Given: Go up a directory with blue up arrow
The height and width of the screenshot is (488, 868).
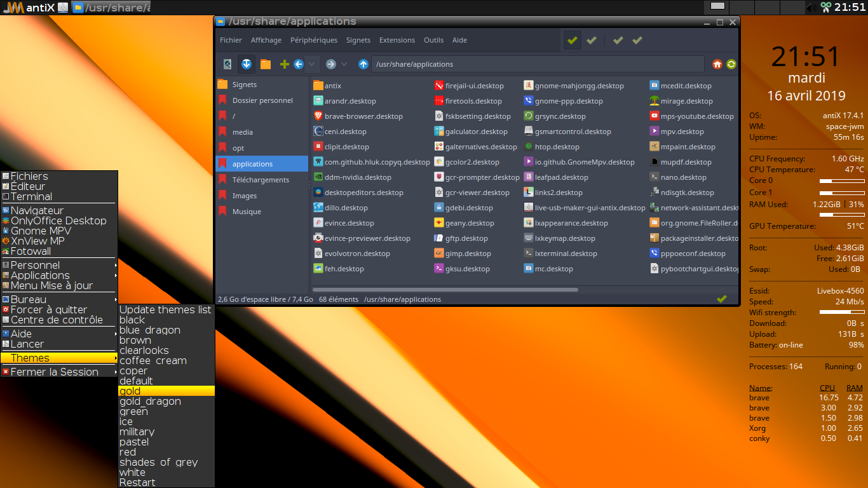Looking at the screenshot, I should click(363, 64).
